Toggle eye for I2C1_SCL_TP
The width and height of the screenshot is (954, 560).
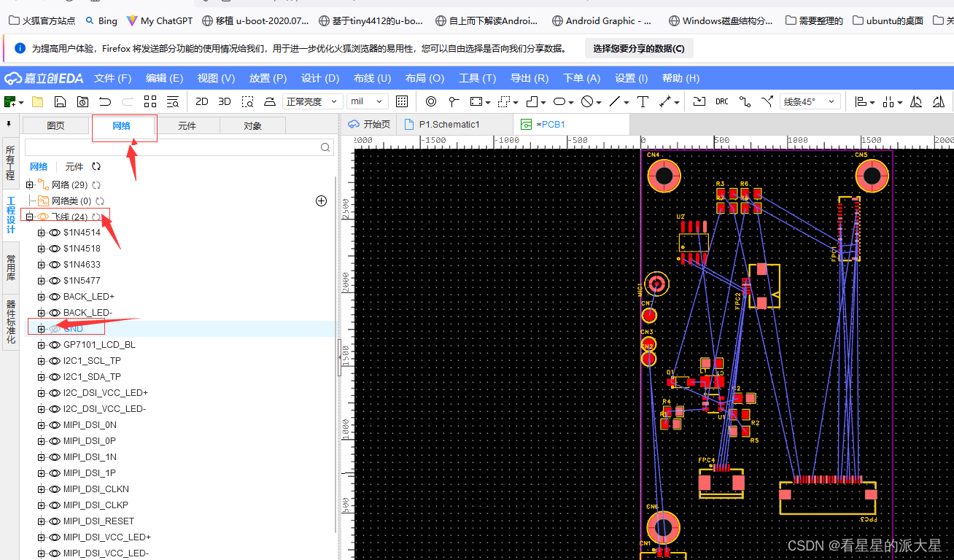click(55, 361)
